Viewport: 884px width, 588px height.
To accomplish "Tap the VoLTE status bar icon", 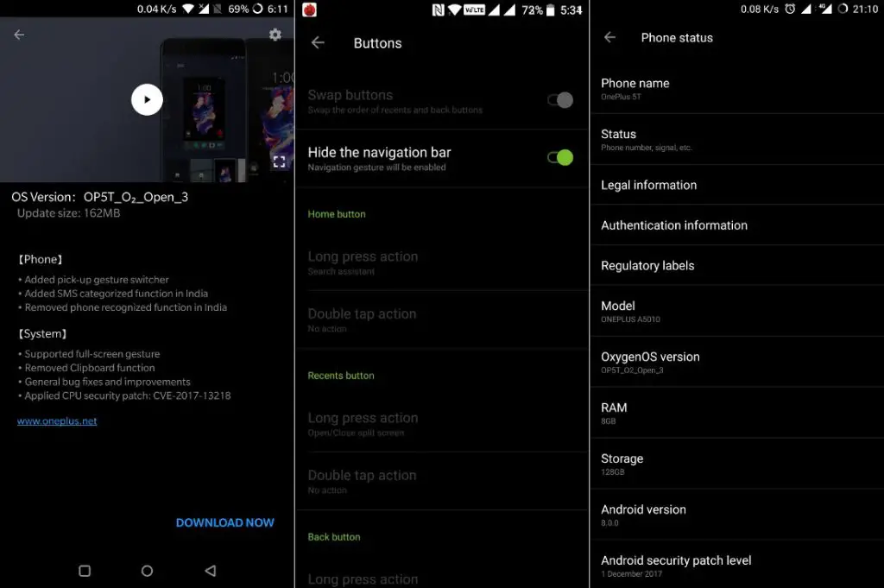I will [474, 9].
